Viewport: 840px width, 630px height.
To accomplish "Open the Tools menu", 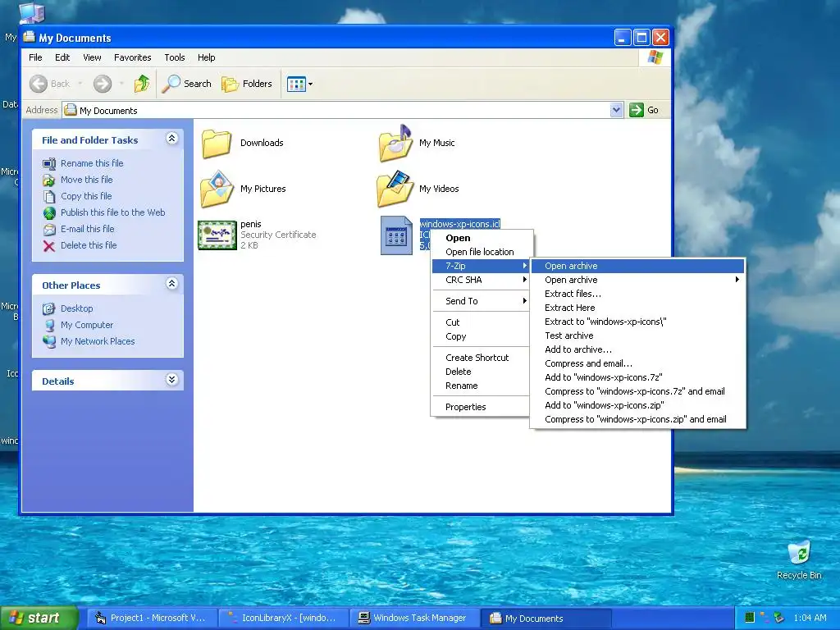I will tap(175, 57).
